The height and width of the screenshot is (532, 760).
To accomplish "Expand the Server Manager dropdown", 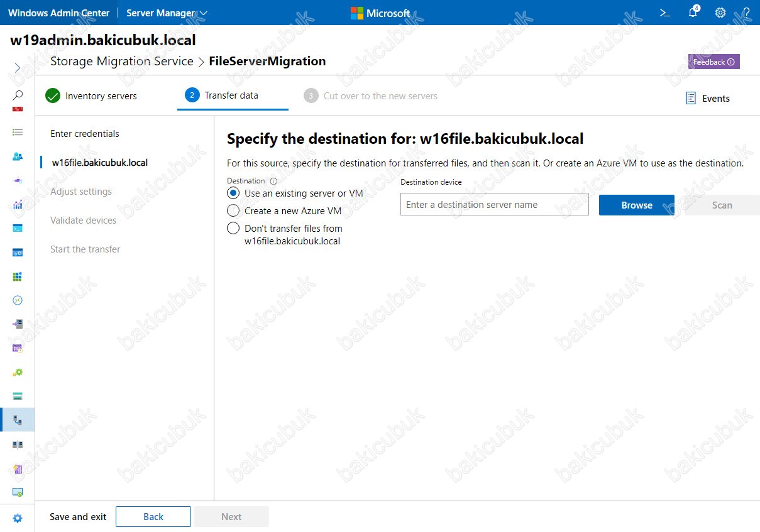I will point(167,13).
